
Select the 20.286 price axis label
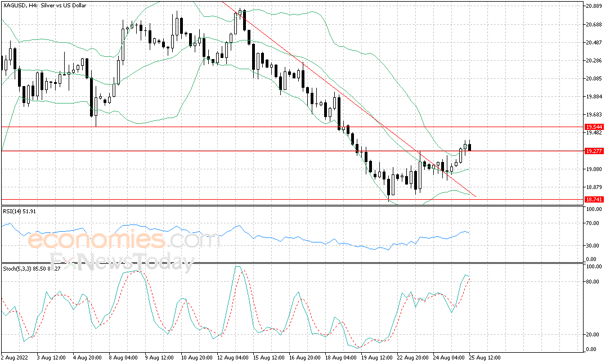click(594, 61)
